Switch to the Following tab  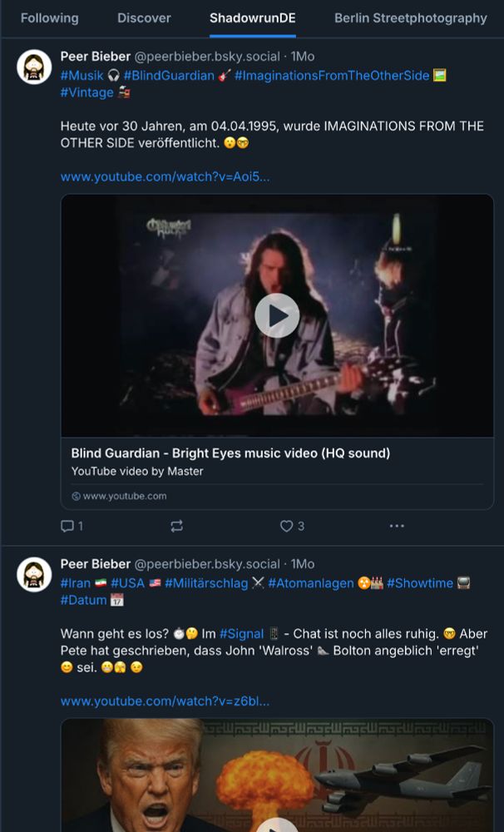coord(50,17)
